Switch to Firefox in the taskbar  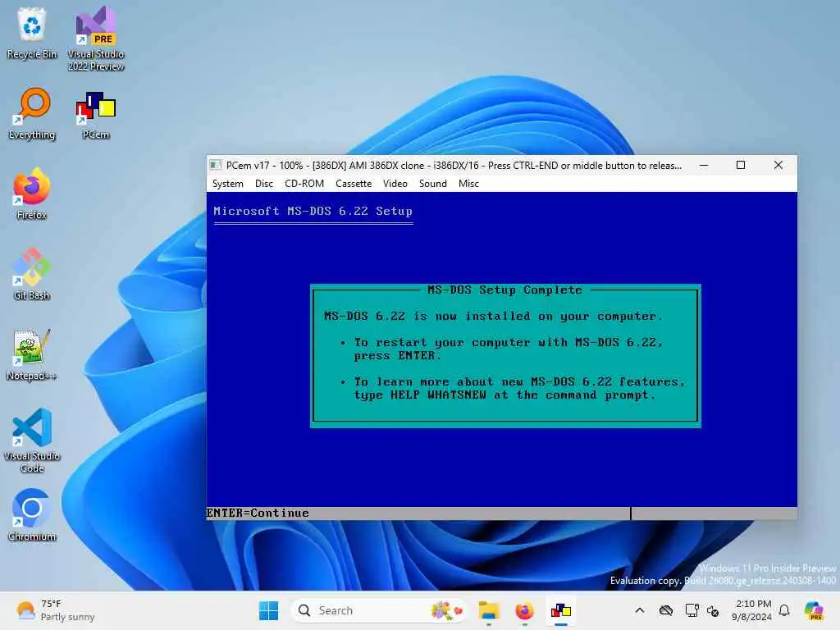pos(524,610)
